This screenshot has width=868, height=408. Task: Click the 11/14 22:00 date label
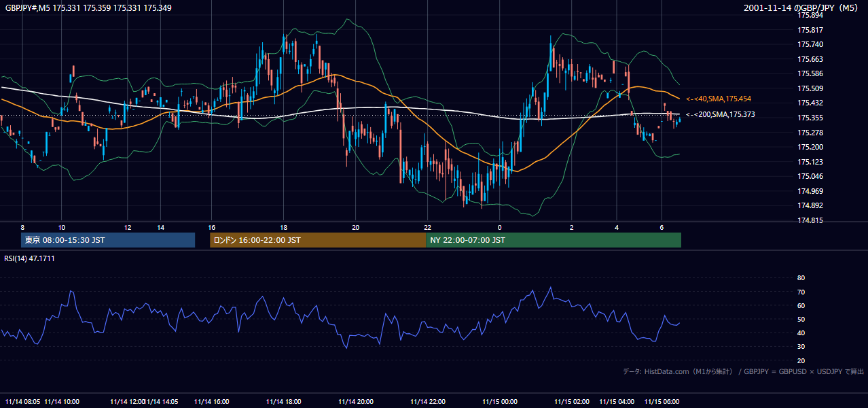click(427, 401)
